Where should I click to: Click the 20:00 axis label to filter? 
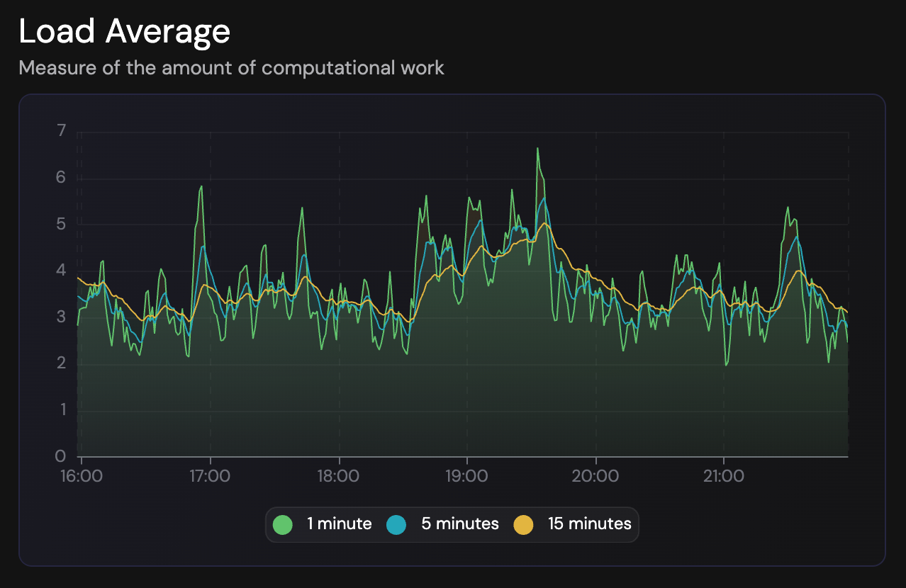(597, 476)
